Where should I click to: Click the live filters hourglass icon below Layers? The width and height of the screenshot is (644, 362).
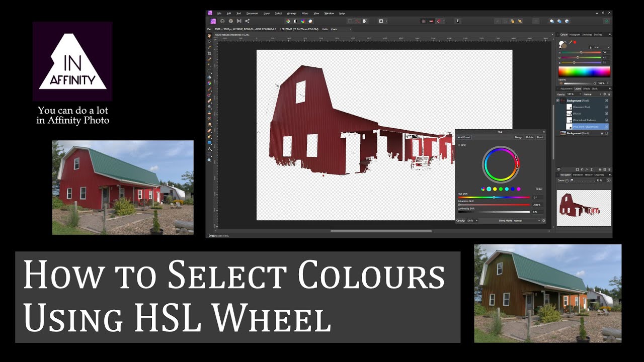[x=591, y=169]
